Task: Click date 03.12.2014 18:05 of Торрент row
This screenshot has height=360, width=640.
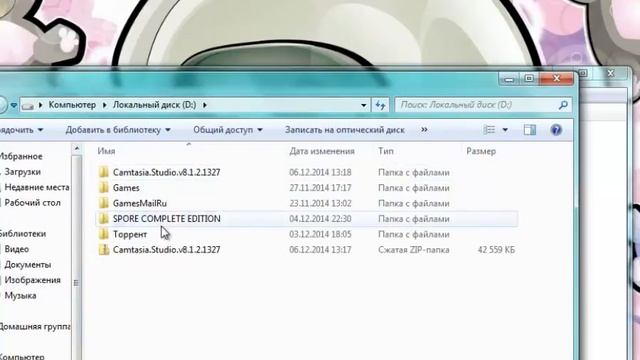Action: click(320, 234)
